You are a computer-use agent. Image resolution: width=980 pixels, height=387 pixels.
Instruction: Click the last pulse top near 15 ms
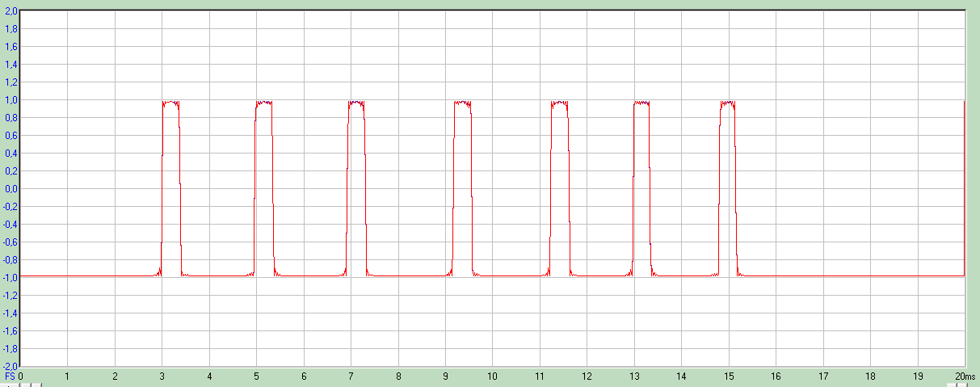click(x=728, y=103)
